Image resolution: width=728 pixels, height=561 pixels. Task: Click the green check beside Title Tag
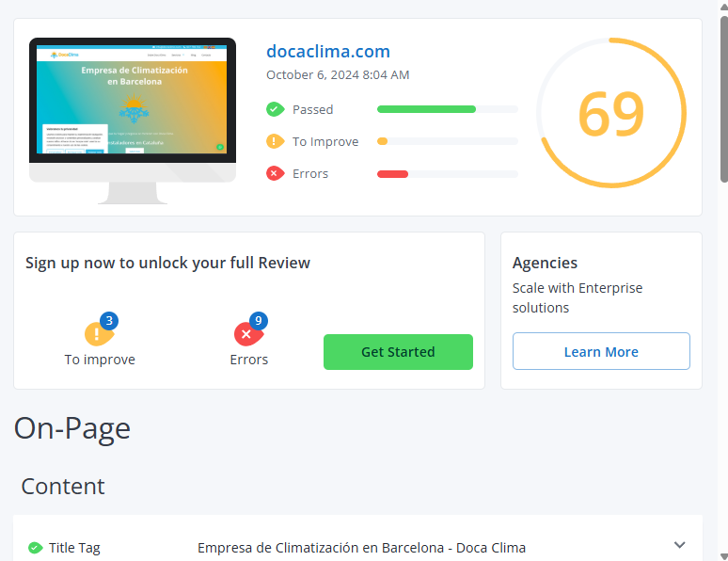pos(35,548)
